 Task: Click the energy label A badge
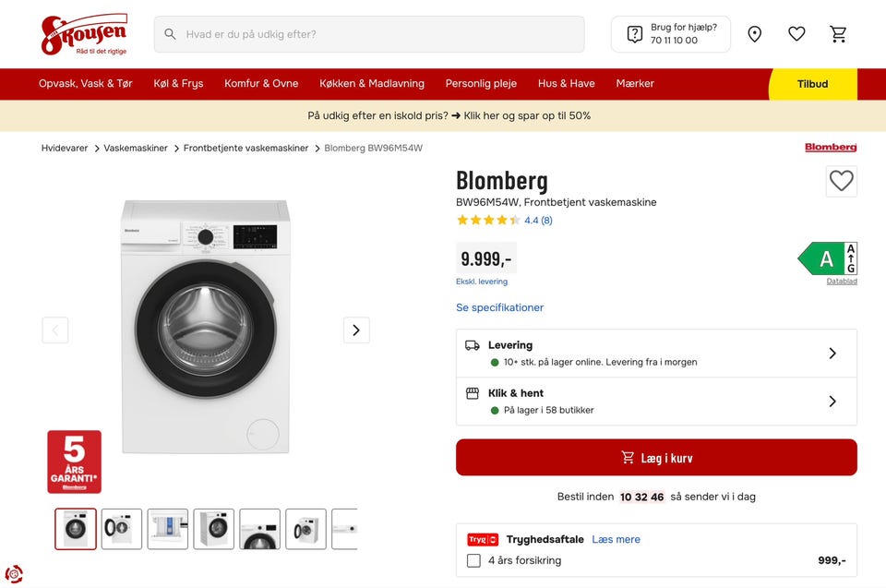[827, 258]
